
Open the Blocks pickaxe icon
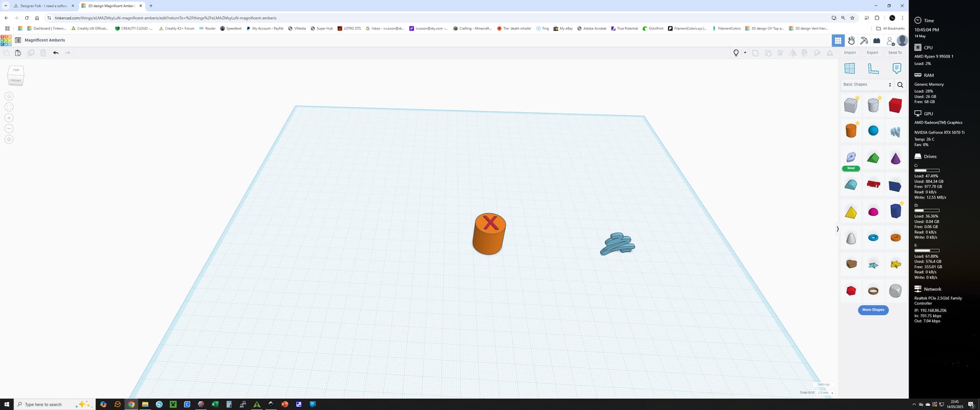[x=864, y=41]
